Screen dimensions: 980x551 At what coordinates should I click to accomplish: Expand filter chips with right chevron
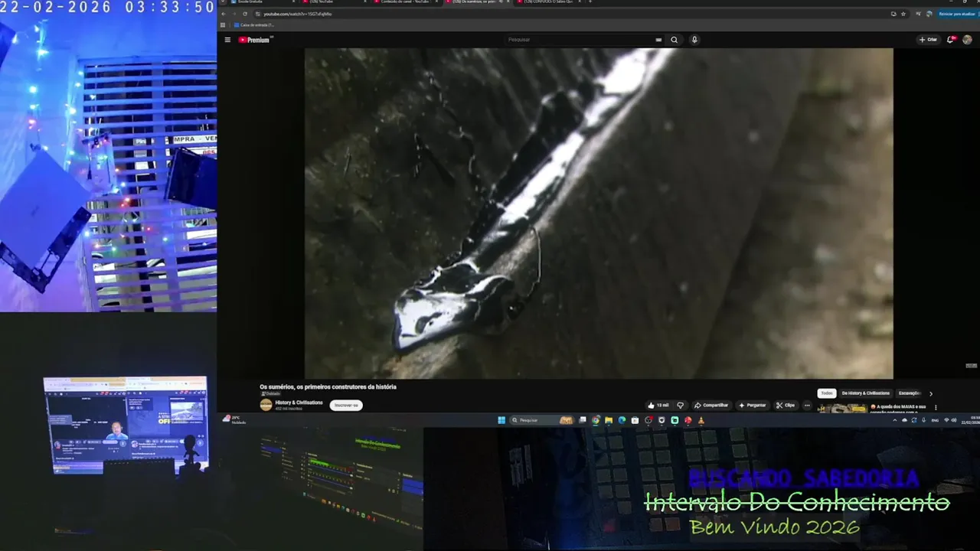click(931, 393)
